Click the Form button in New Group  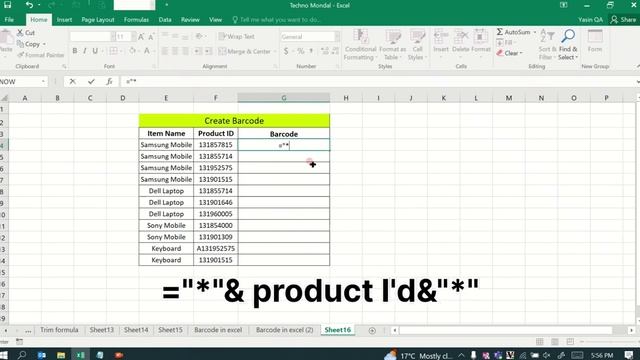tap(595, 41)
